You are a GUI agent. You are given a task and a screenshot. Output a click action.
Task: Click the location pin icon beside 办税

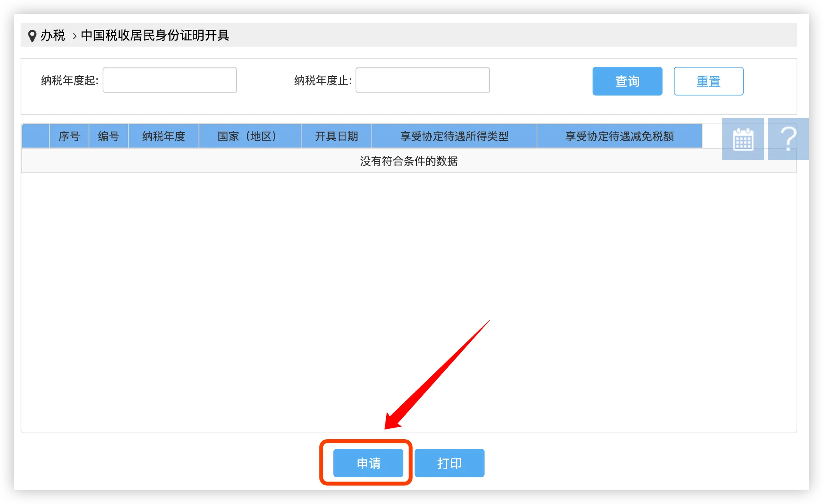coord(32,36)
